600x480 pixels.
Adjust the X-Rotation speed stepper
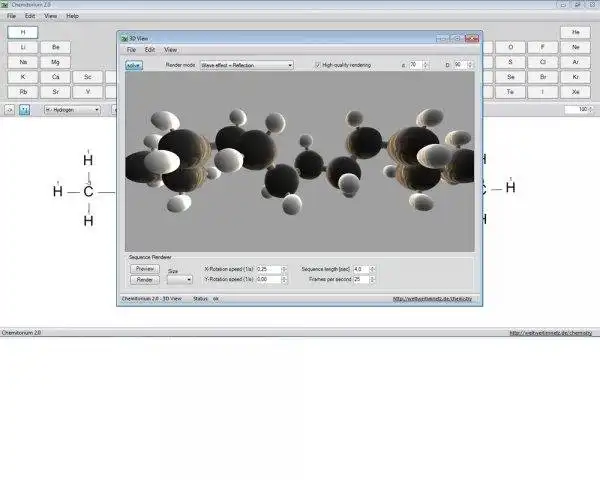coord(284,269)
